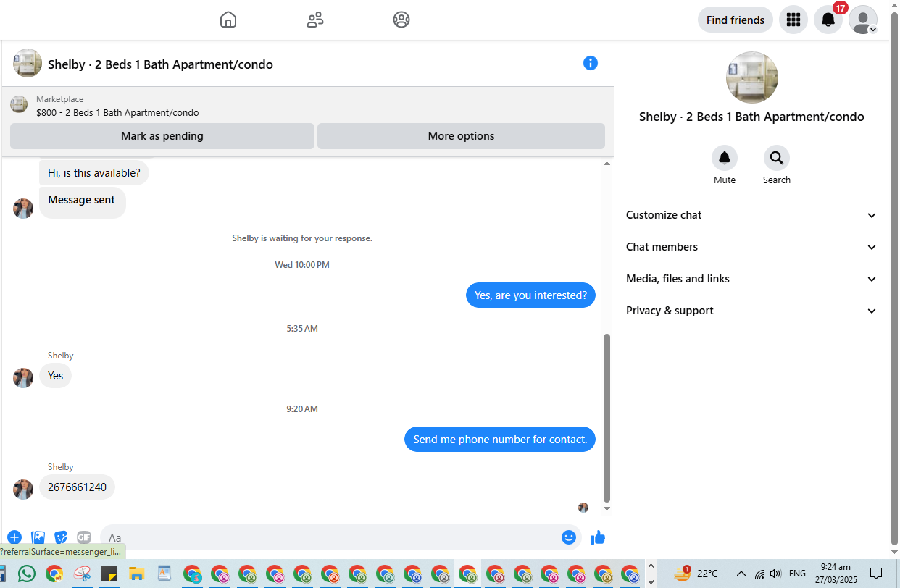Click Shelby's avatar beside the Yes message
Screen dimensions: 900x588
pos(23,378)
